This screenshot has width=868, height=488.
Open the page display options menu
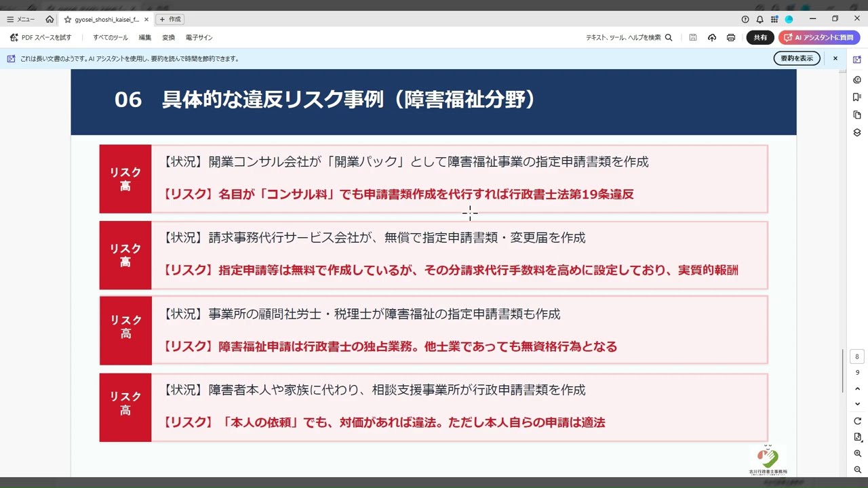pyautogui.click(x=857, y=437)
